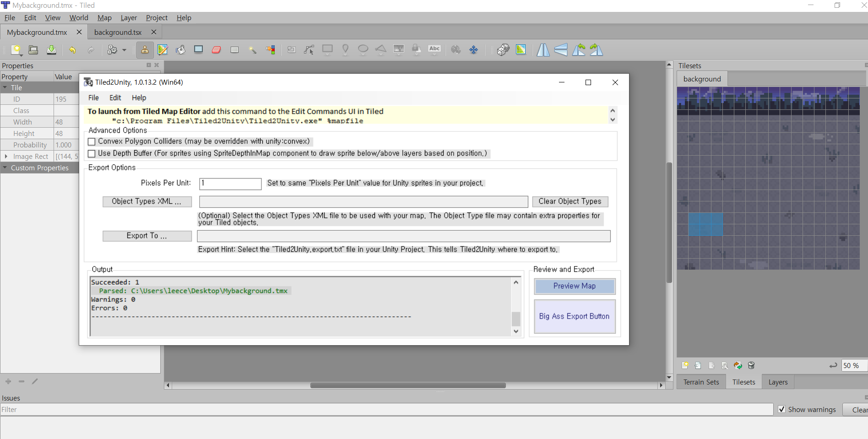Image resolution: width=868 pixels, height=439 pixels.
Task: Click the Export To ... button
Action: (147, 236)
